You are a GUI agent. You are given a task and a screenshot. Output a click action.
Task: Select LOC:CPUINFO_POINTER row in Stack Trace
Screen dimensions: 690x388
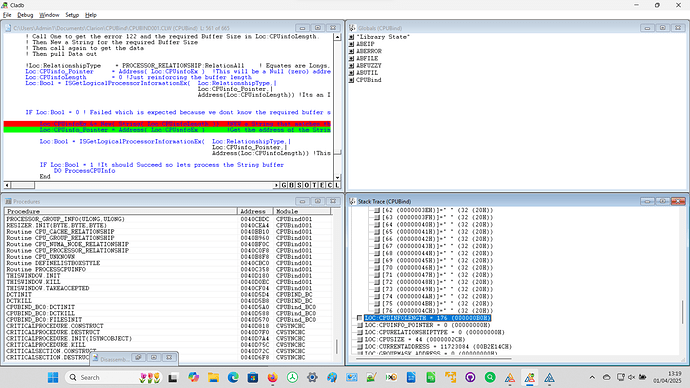427,325
